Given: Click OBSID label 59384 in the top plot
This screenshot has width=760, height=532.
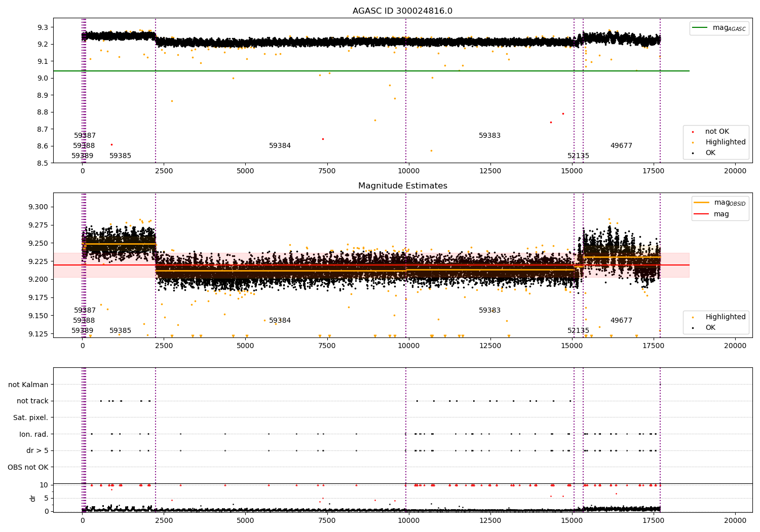Looking at the screenshot, I should coord(280,146).
